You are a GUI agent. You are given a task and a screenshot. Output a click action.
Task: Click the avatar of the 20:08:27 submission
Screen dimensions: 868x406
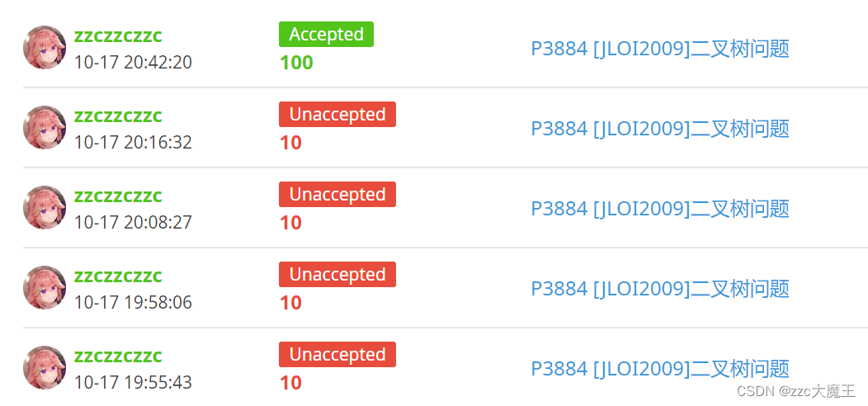click(45, 208)
